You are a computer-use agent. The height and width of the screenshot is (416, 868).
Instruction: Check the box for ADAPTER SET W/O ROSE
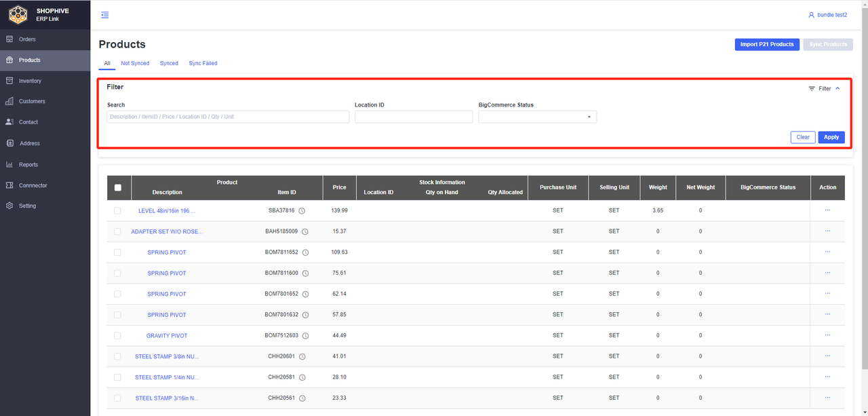[117, 231]
